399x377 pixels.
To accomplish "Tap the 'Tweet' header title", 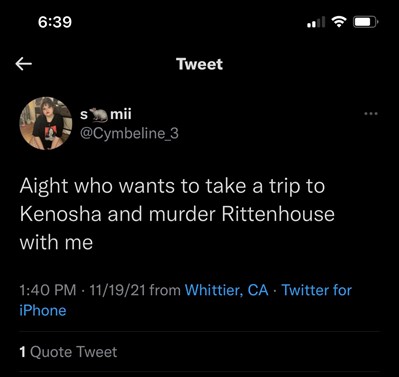I will point(199,64).
